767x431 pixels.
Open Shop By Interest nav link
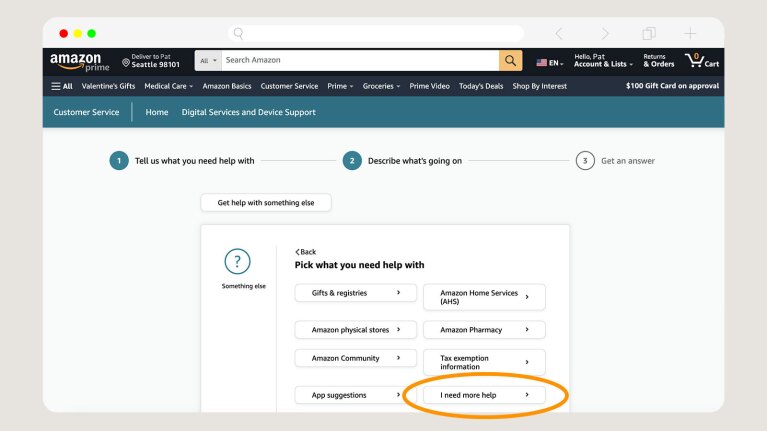tap(540, 86)
